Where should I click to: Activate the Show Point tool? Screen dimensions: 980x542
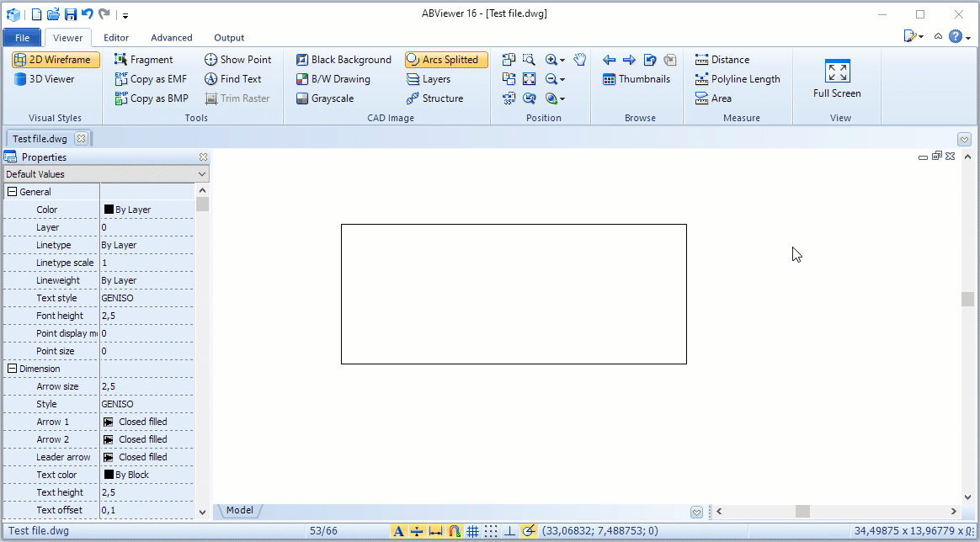point(238,59)
